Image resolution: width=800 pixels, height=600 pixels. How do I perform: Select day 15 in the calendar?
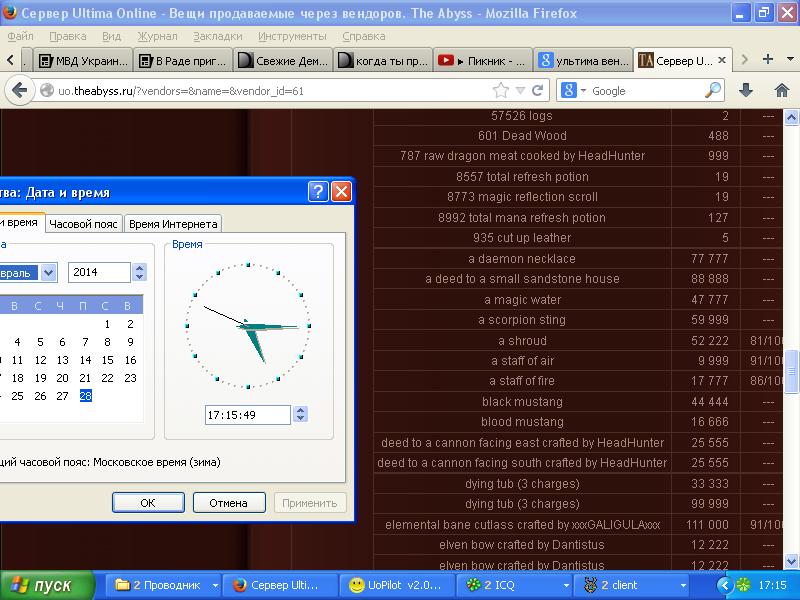point(108,360)
